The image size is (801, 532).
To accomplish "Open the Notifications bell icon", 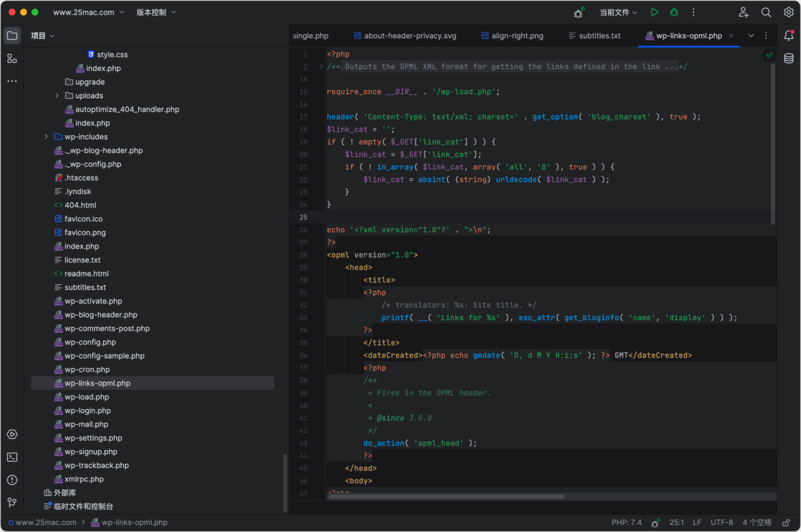I will tap(789, 36).
